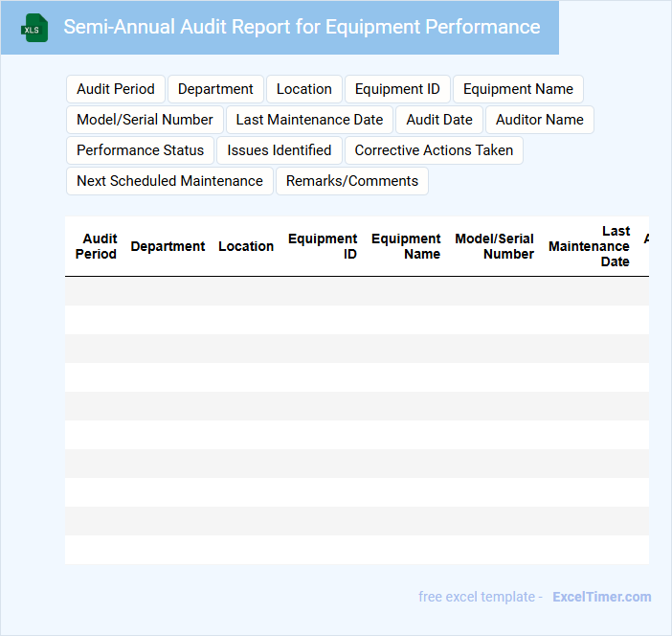
Task: Click the Location tag button
Action: point(304,89)
